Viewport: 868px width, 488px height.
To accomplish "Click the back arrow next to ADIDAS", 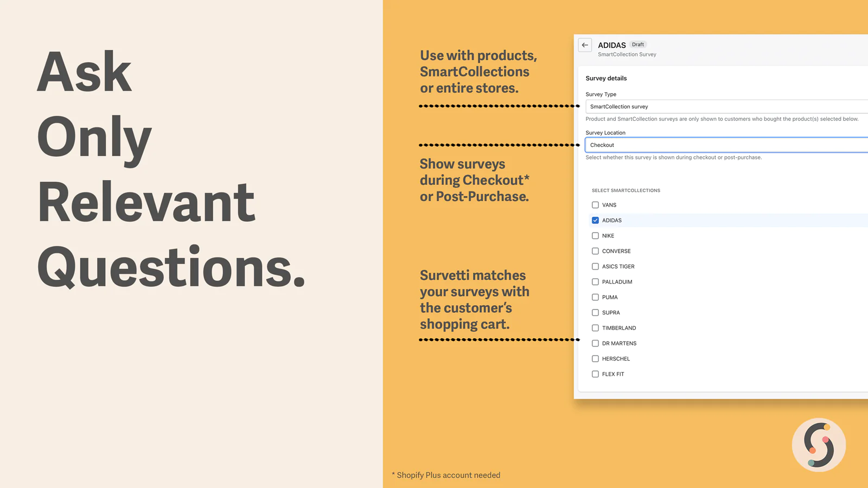I will (585, 45).
